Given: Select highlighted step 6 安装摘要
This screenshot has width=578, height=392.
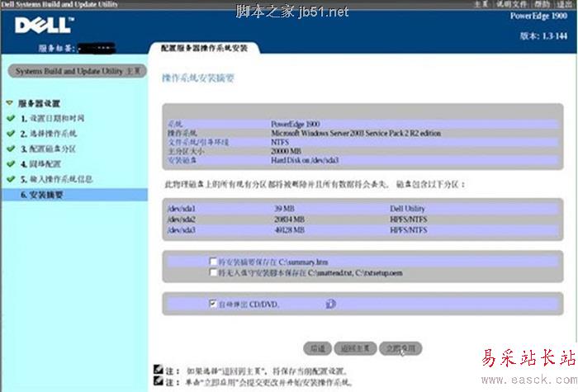Looking at the screenshot, I should coord(75,195).
